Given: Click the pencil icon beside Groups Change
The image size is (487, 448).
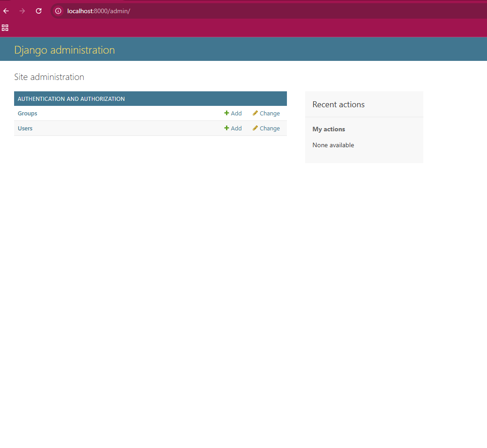Looking at the screenshot, I should click(x=255, y=113).
